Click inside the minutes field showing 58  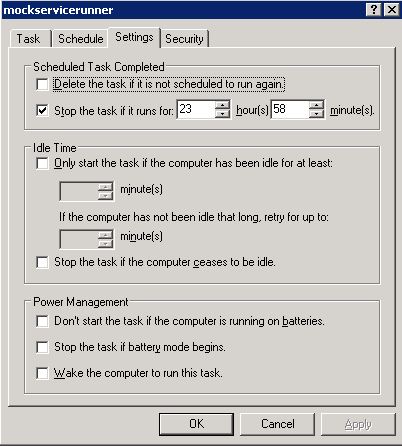point(290,109)
